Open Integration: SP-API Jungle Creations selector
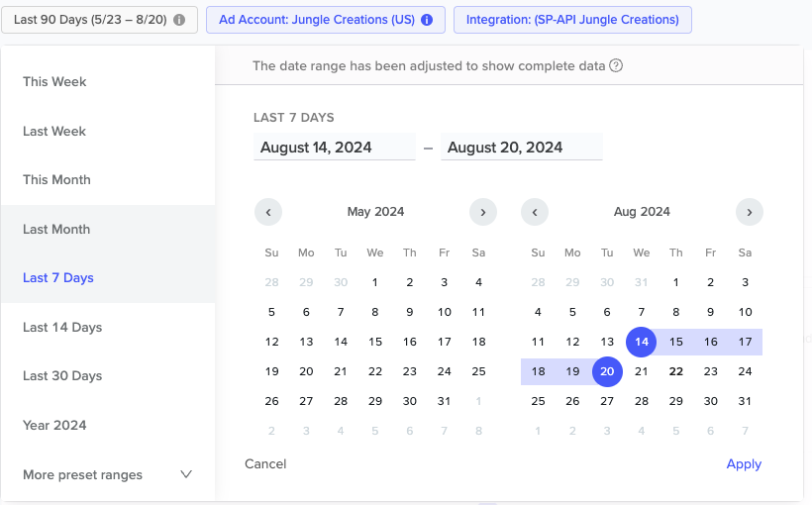Screen dimensions: 812x505 point(572,20)
